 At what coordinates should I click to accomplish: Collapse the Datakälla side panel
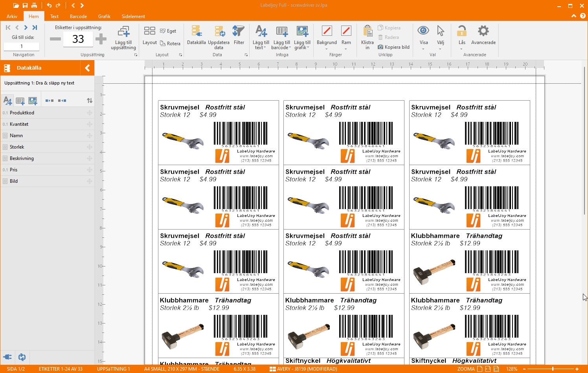(87, 68)
